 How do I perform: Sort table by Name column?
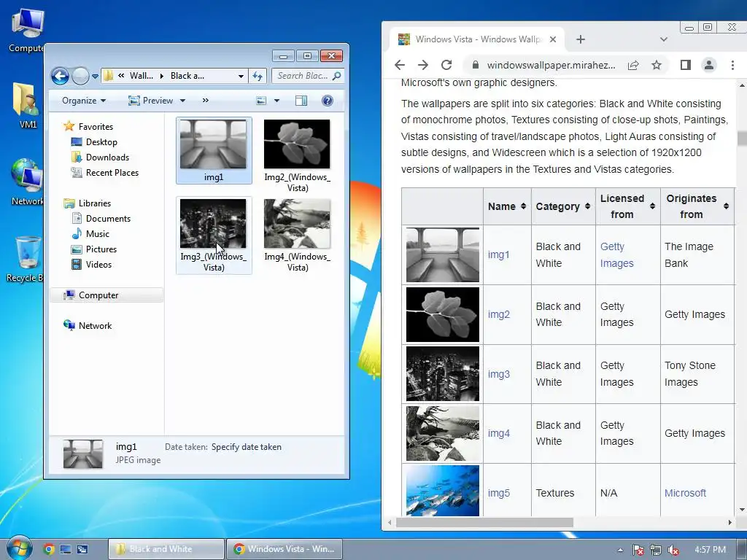(x=507, y=206)
